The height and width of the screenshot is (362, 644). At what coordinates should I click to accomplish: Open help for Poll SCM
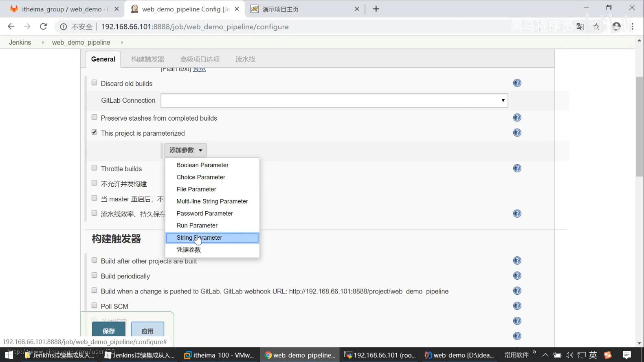click(517, 306)
